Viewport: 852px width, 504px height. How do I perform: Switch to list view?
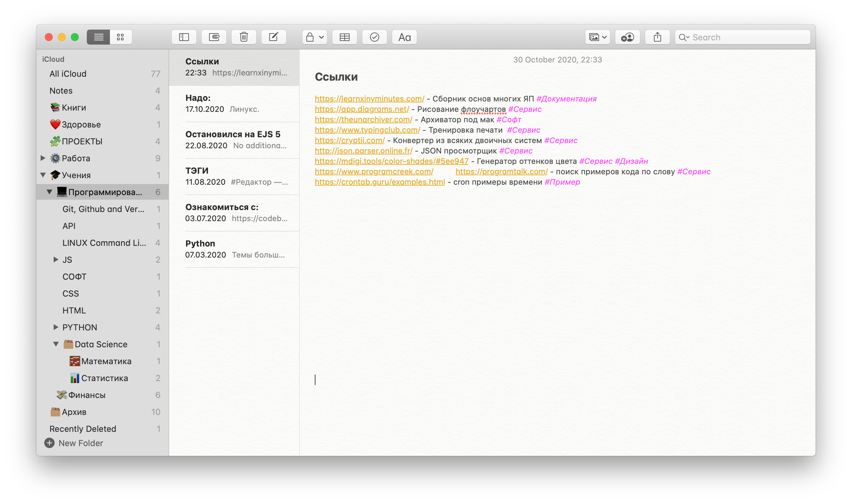coord(99,37)
